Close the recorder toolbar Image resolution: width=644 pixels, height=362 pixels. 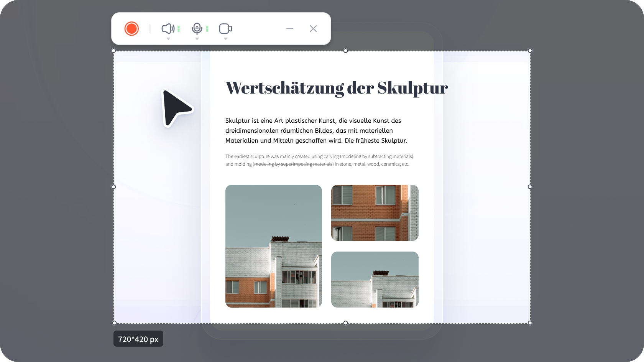pyautogui.click(x=313, y=29)
